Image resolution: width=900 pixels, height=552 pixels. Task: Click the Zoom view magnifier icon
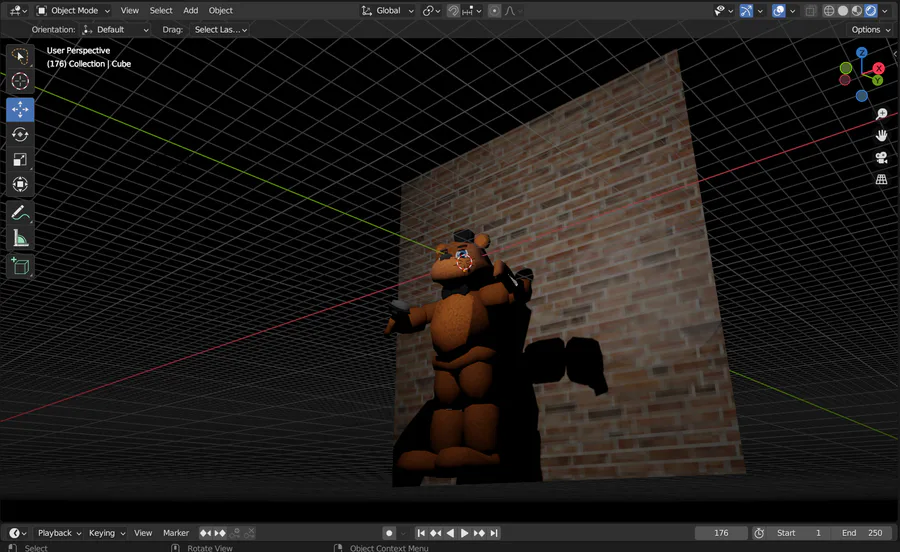point(882,114)
